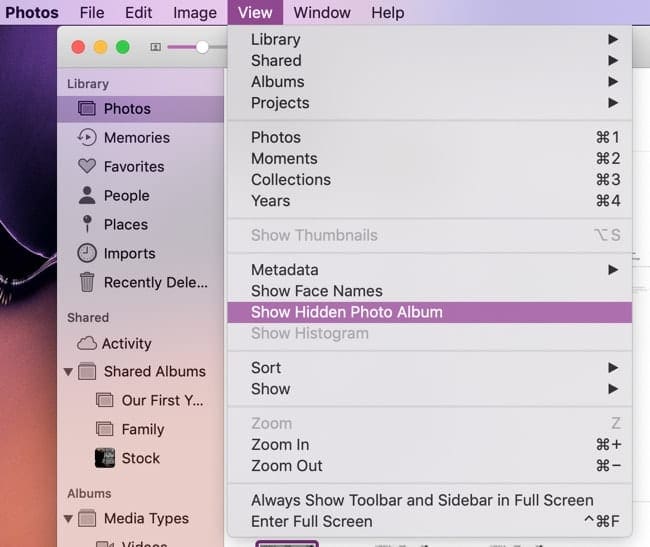650x547 pixels.
Task: Select Moments in the View menu
Action: (429, 158)
